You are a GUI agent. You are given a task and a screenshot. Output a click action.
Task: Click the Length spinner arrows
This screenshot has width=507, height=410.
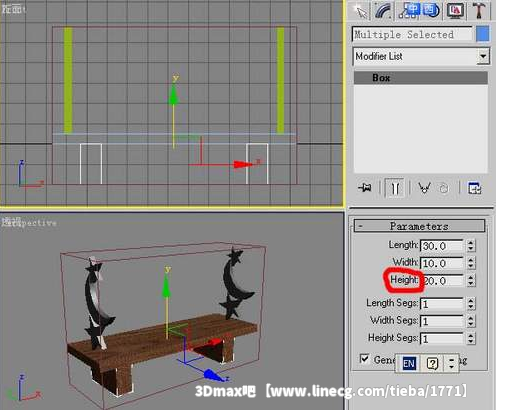click(x=471, y=246)
